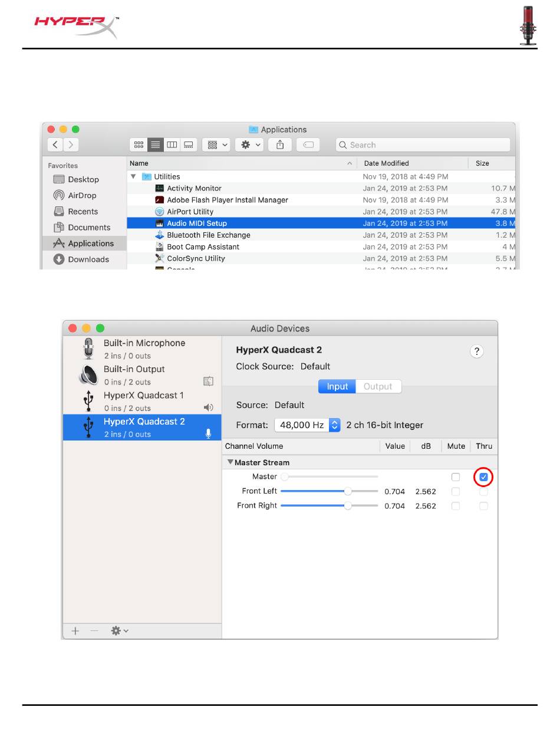Click the Share icon in Finder toolbar
Viewport: 560px width, 743px height.
point(281,144)
